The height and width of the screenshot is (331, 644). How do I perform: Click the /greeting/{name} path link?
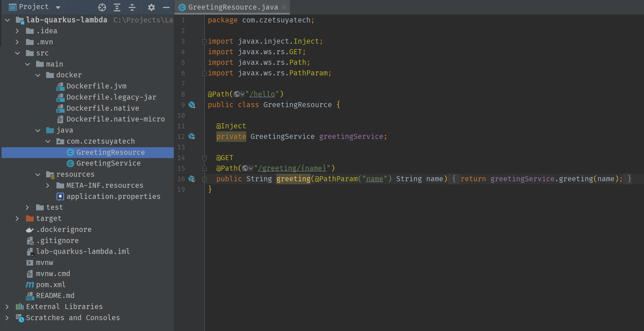(x=292, y=168)
